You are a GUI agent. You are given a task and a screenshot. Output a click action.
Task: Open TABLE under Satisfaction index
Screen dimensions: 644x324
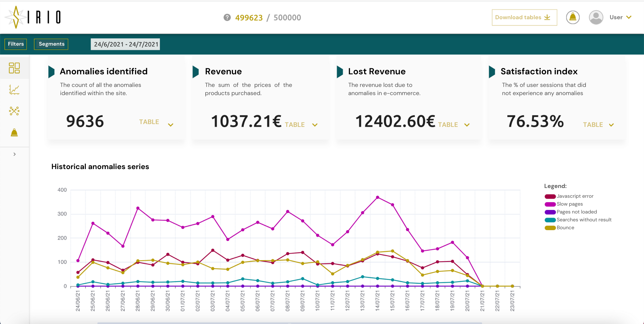click(x=593, y=125)
